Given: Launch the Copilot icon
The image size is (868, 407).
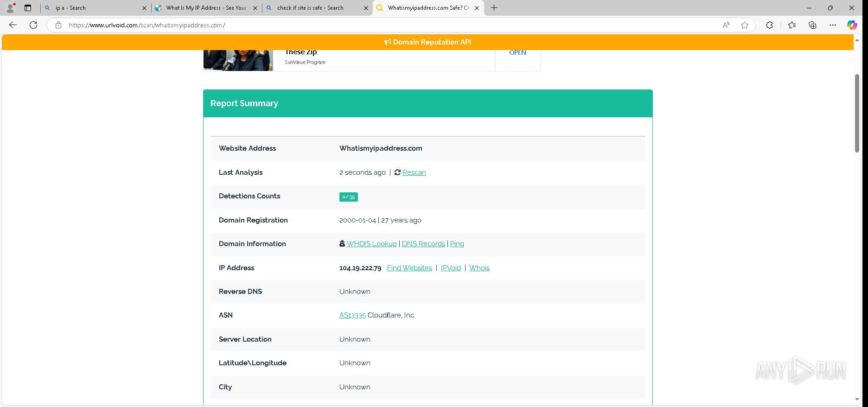Looking at the screenshot, I should click(852, 25).
